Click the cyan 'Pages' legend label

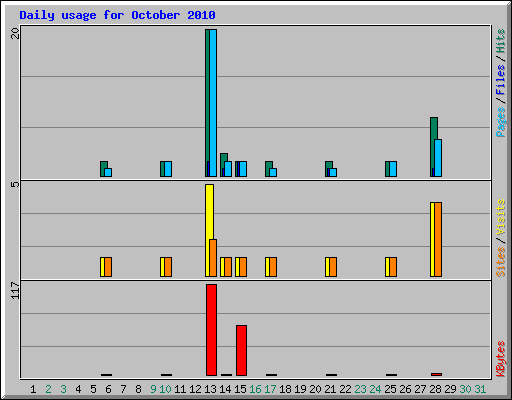501,122
